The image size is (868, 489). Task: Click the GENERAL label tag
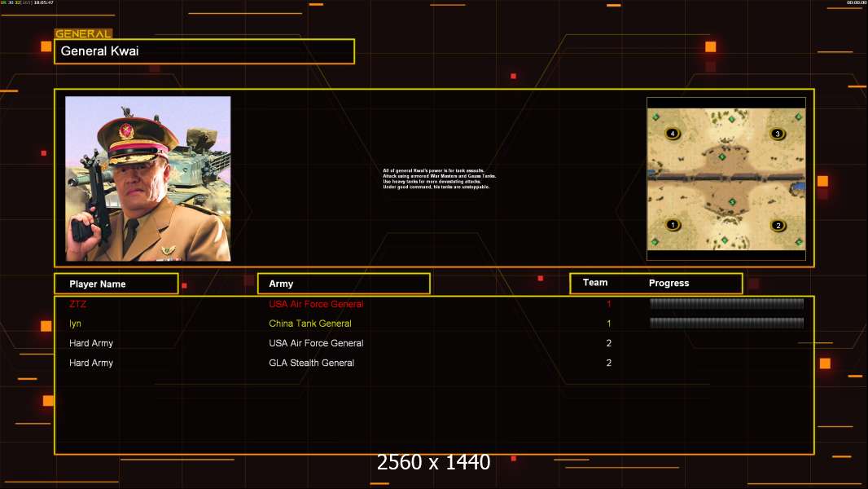pyautogui.click(x=83, y=33)
